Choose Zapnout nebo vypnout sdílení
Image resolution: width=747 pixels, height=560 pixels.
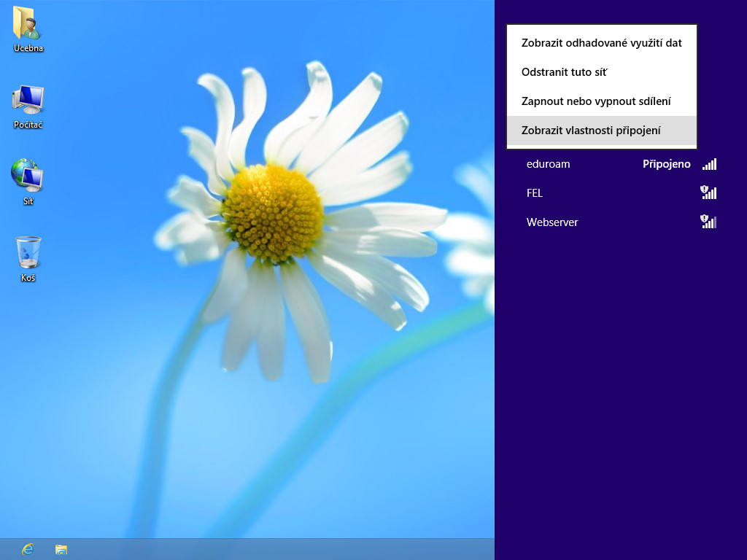coord(602,101)
